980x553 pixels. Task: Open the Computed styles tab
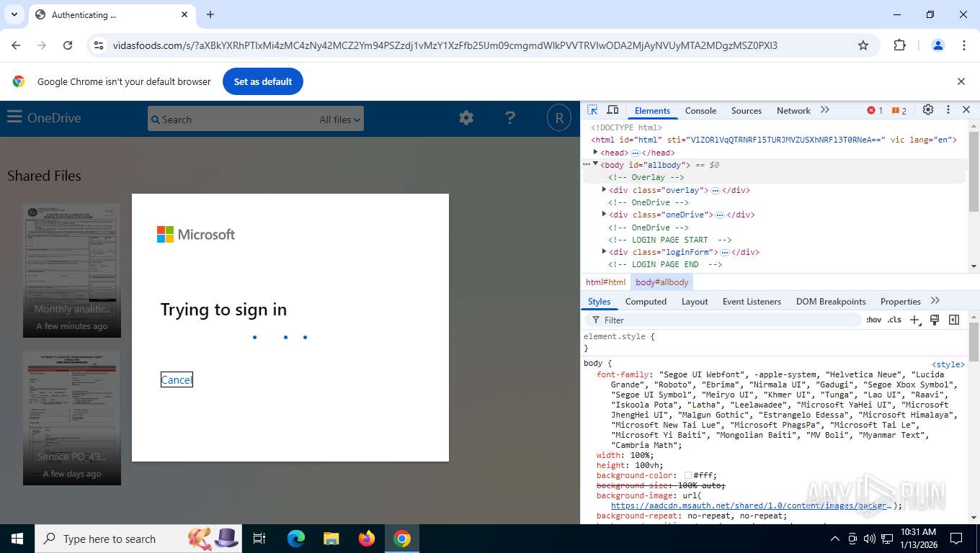pyautogui.click(x=646, y=301)
